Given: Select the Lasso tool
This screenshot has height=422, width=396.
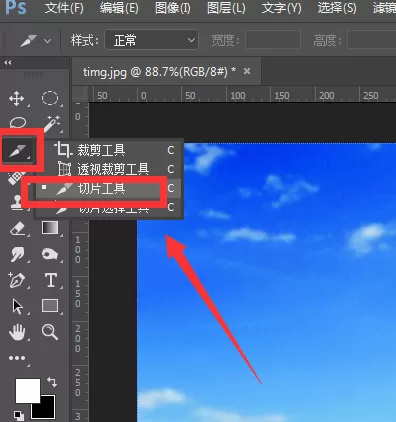Looking at the screenshot, I should [x=18, y=123].
